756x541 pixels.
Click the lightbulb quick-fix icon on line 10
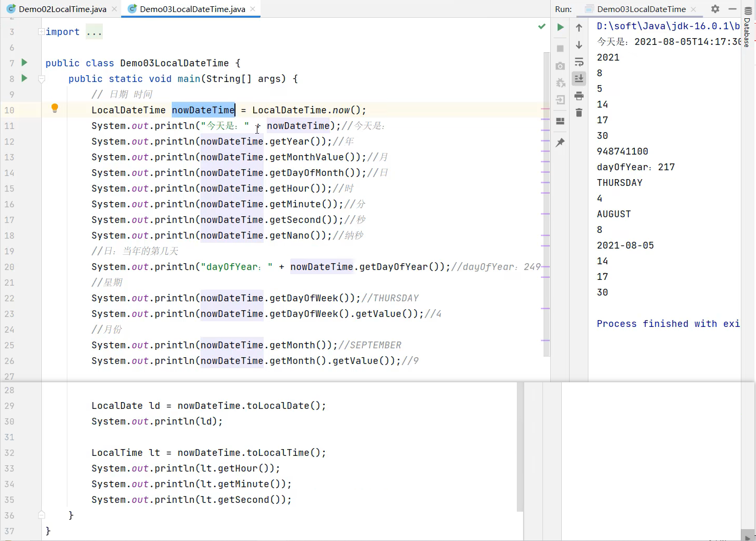click(54, 109)
